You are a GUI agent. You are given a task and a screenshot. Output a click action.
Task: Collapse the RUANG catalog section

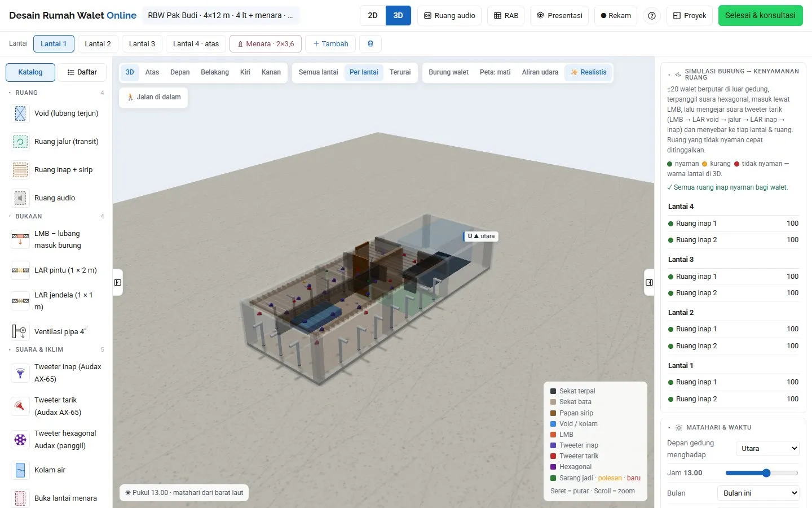coord(56,93)
